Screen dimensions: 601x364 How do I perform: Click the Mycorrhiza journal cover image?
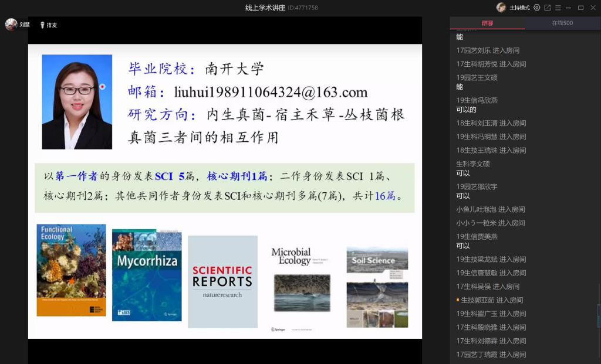[x=147, y=275]
